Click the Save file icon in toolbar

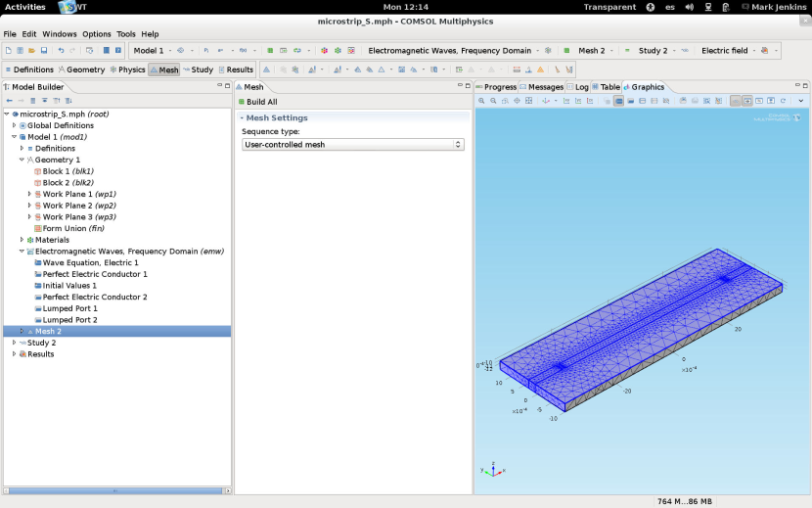pos(43,51)
